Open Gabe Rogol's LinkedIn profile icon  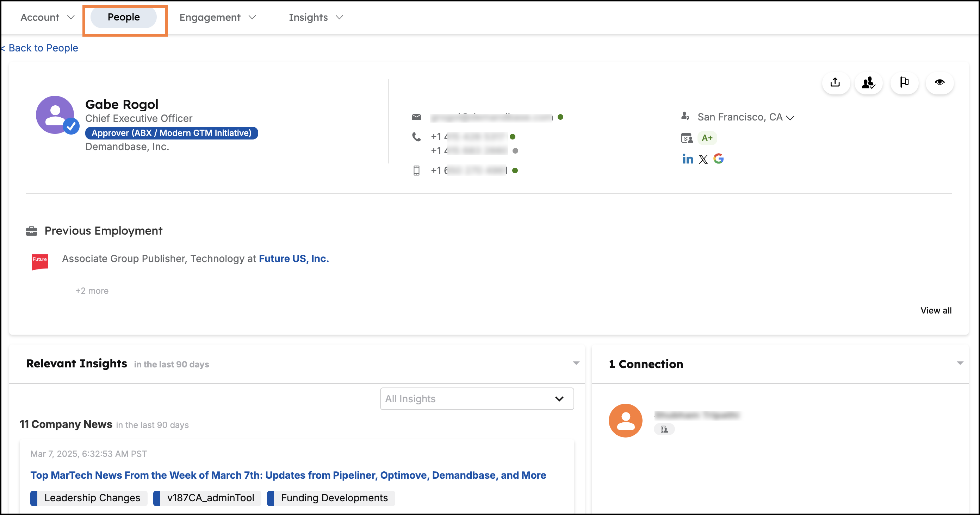click(x=687, y=159)
